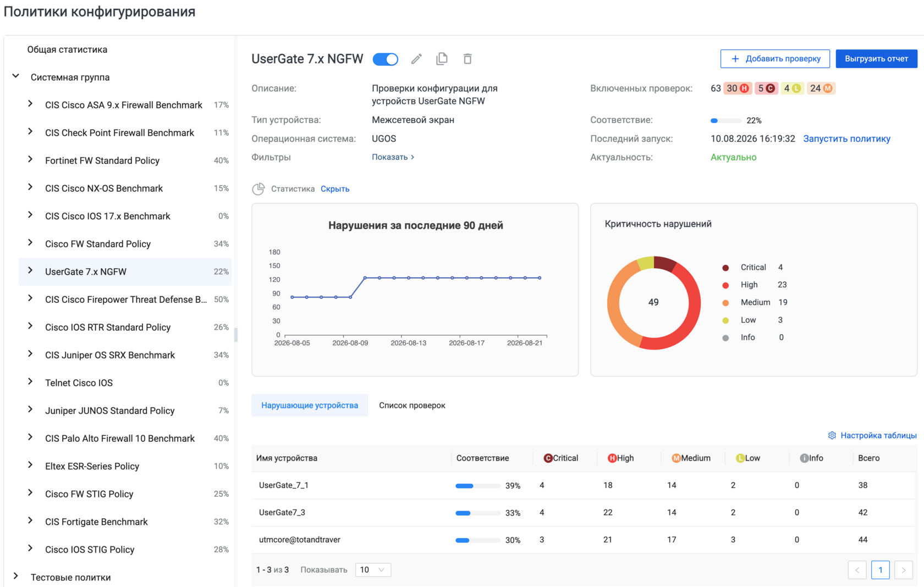Click Добавить проверку button

[x=775, y=59]
